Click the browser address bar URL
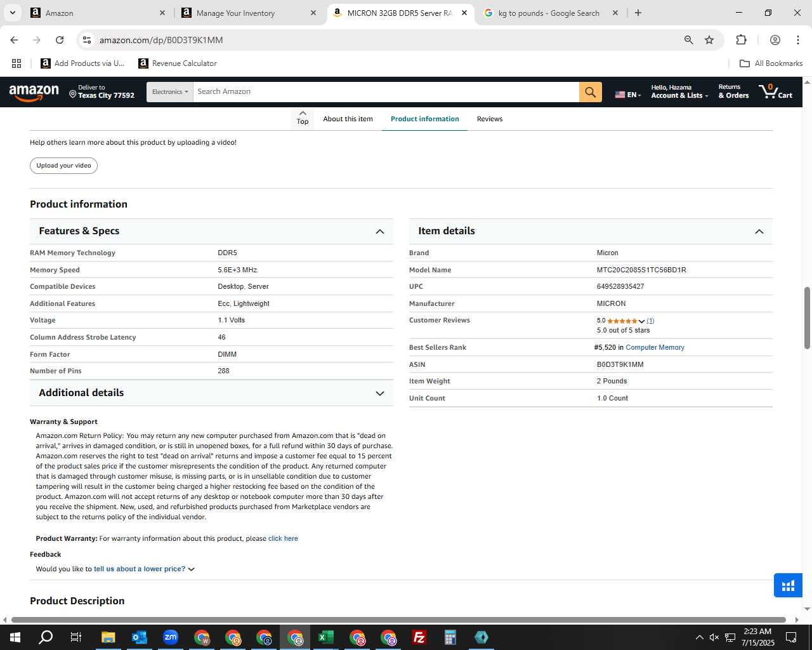 (161, 40)
